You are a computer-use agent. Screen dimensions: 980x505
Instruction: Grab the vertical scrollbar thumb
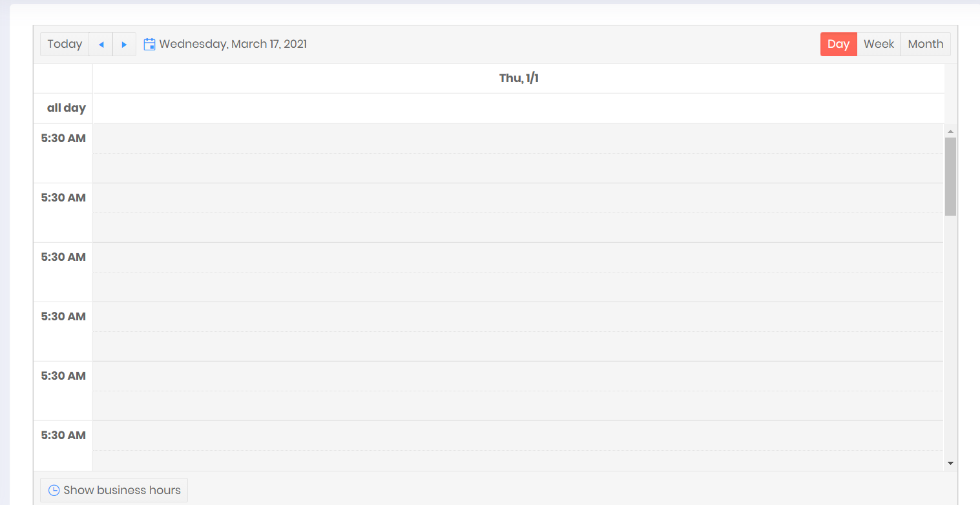tap(950, 176)
